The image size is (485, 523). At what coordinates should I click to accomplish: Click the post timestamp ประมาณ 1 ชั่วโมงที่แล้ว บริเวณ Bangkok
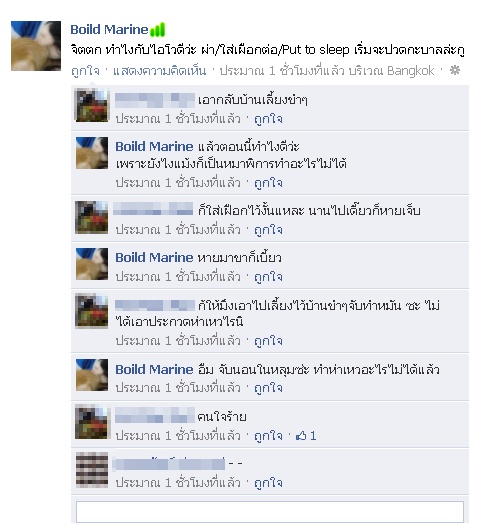(327, 71)
